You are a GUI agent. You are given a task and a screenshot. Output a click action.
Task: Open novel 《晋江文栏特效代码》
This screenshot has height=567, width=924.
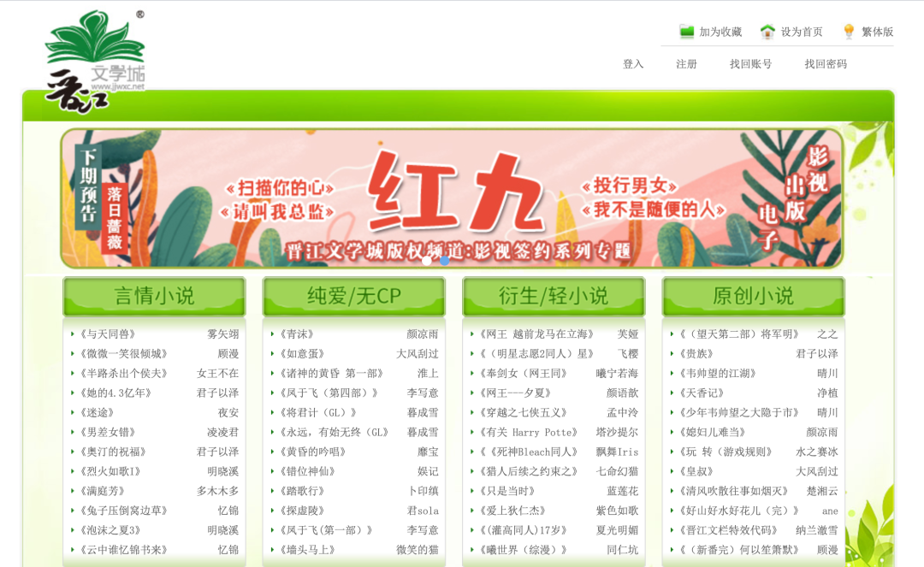coord(728,530)
